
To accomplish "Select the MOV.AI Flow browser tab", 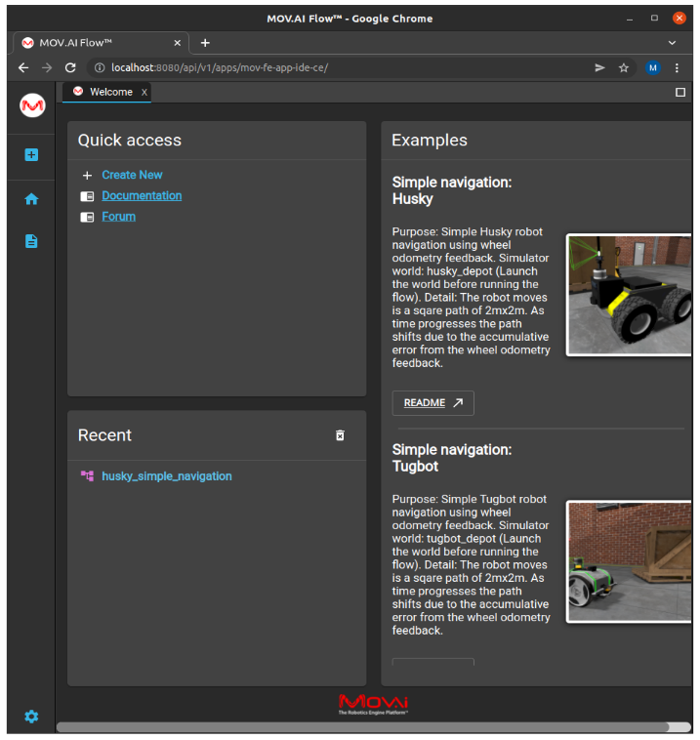I will click(x=101, y=43).
